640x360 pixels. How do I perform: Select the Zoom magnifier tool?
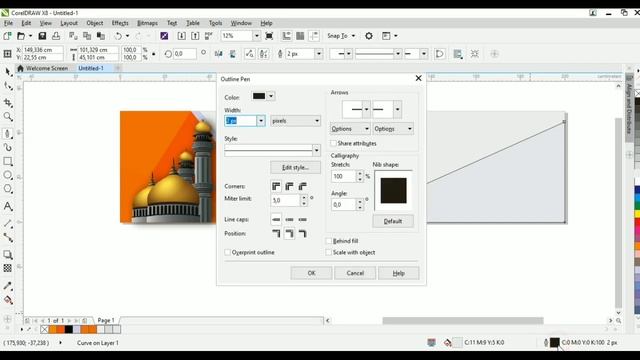point(8,117)
